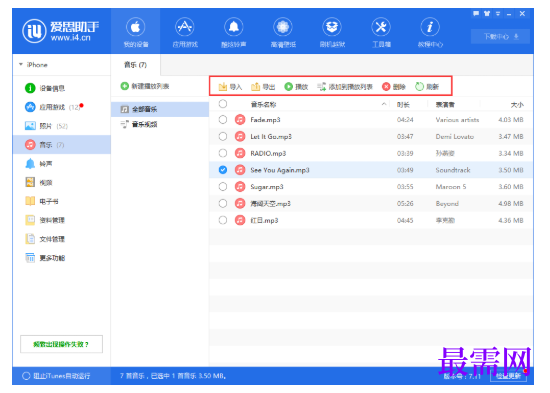Collapse the iPhone device tree arrow

[21, 65]
